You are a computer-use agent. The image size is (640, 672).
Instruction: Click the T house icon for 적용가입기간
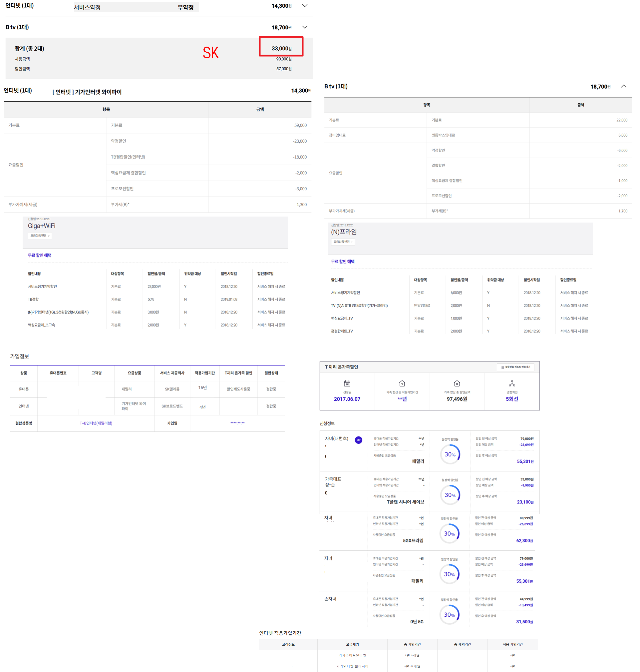(x=402, y=383)
